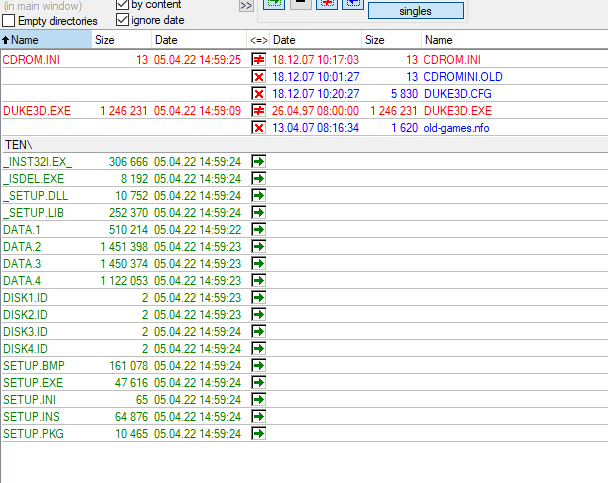
Task: Uncheck the ignore date checkbox
Action: tap(122, 20)
